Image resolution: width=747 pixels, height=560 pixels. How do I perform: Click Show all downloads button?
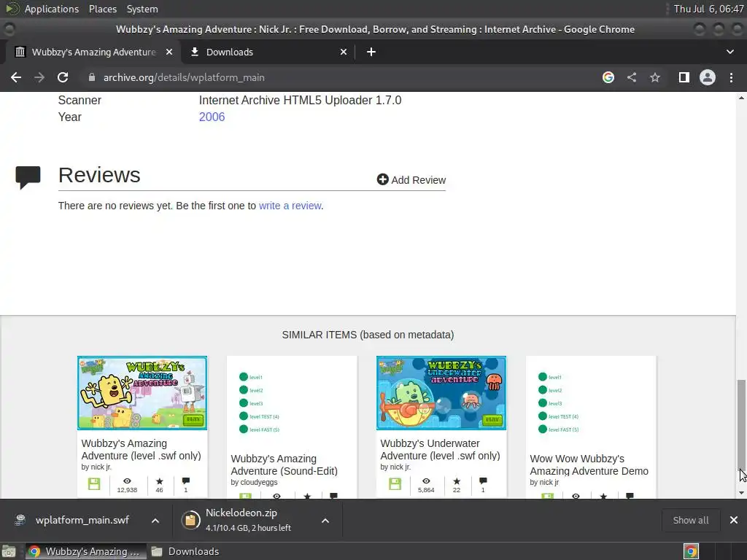coord(690,520)
